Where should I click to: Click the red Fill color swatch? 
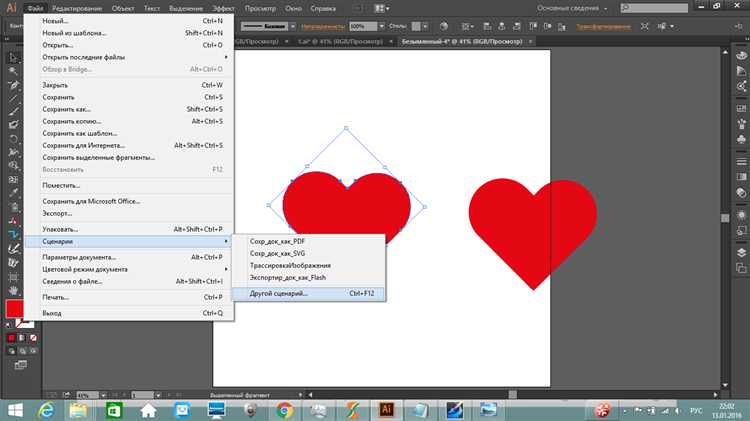point(15,309)
